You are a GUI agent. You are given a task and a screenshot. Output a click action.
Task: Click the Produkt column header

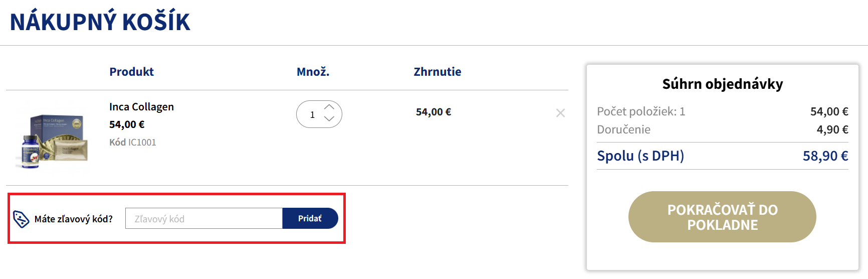(x=131, y=72)
